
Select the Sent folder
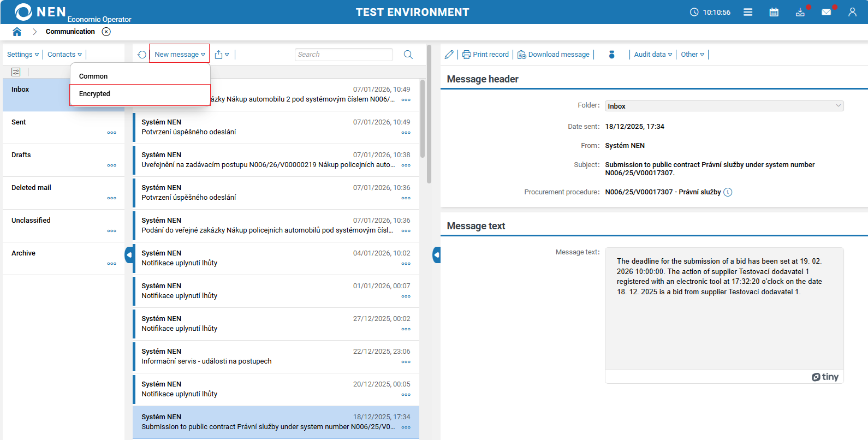tap(63, 127)
